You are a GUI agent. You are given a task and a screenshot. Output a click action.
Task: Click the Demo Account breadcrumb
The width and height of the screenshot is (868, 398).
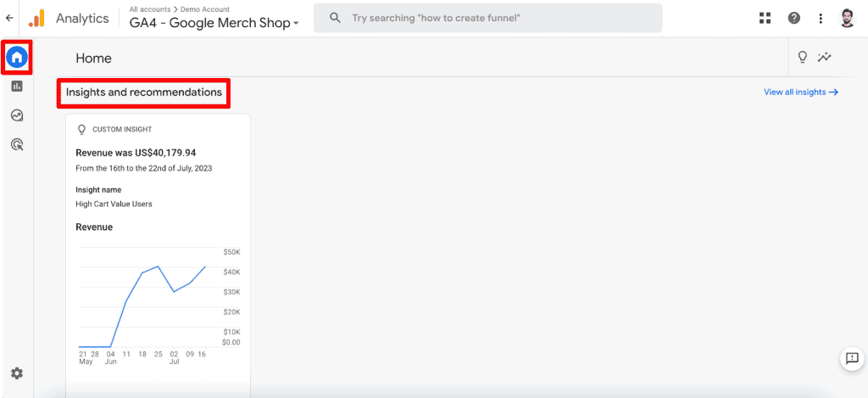(x=205, y=9)
